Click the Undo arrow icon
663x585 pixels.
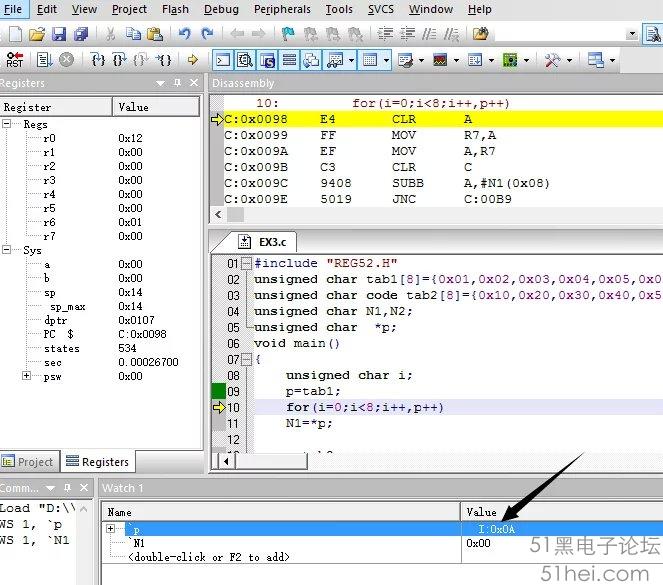(185, 34)
